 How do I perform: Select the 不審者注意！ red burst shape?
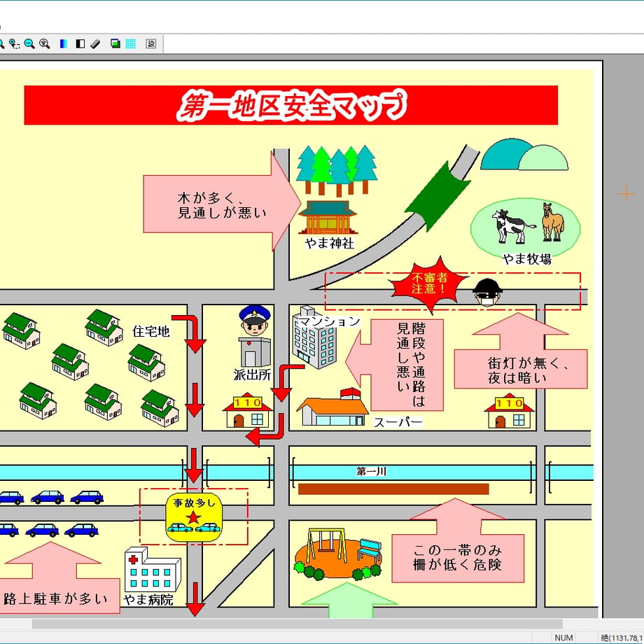click(429, 284)
